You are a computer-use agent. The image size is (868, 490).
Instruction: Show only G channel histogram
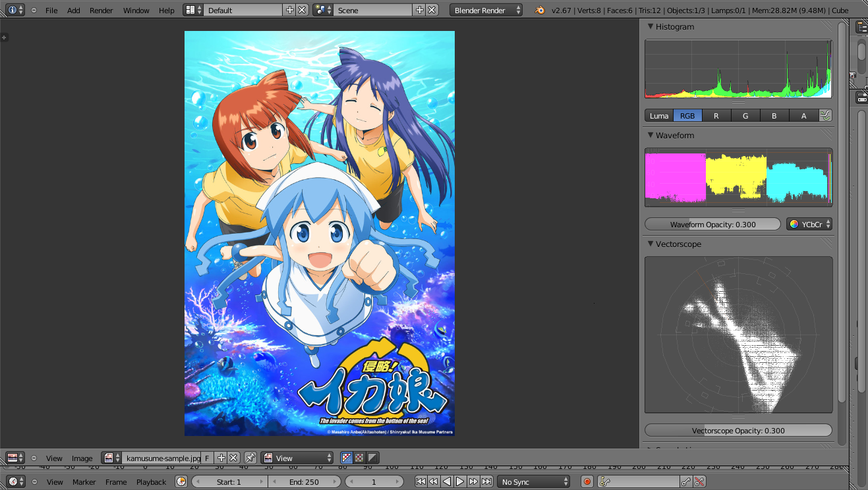(745, 115)
